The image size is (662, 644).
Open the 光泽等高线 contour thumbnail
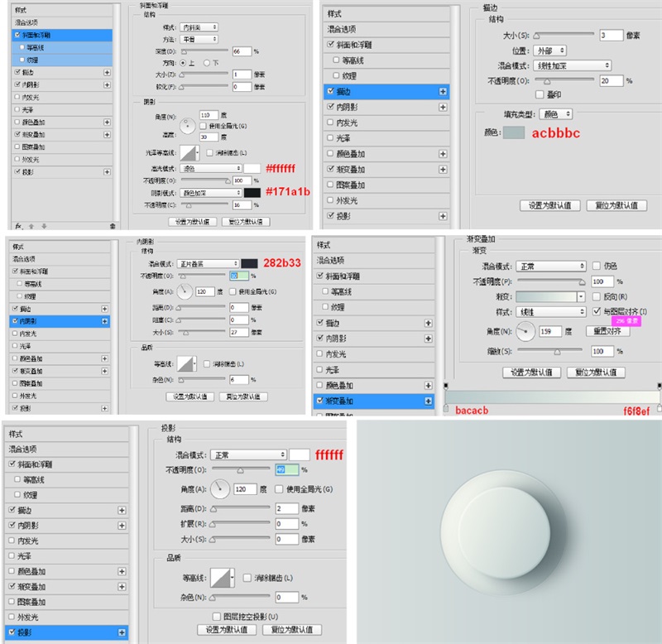point(189,153)
